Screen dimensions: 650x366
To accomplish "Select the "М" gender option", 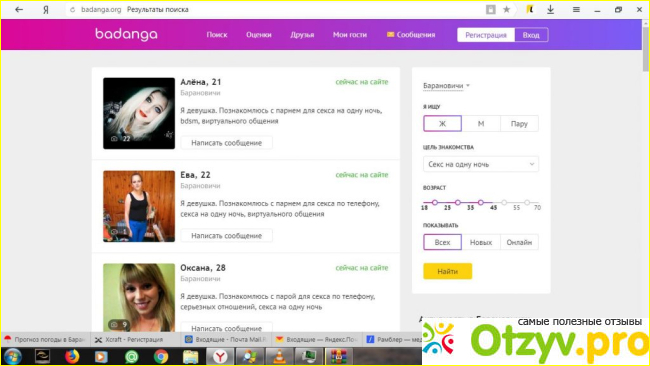I will [x=481, y=124].
